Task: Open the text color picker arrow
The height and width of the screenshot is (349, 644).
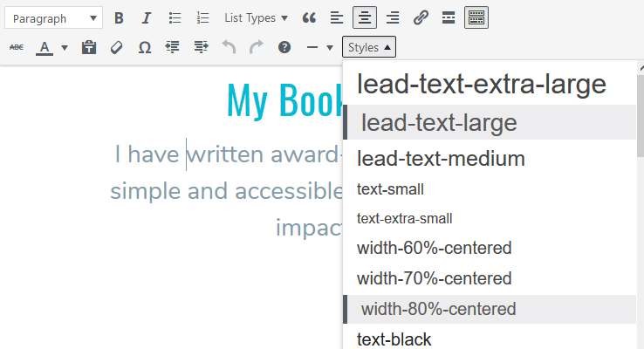Action: point(65,48)
